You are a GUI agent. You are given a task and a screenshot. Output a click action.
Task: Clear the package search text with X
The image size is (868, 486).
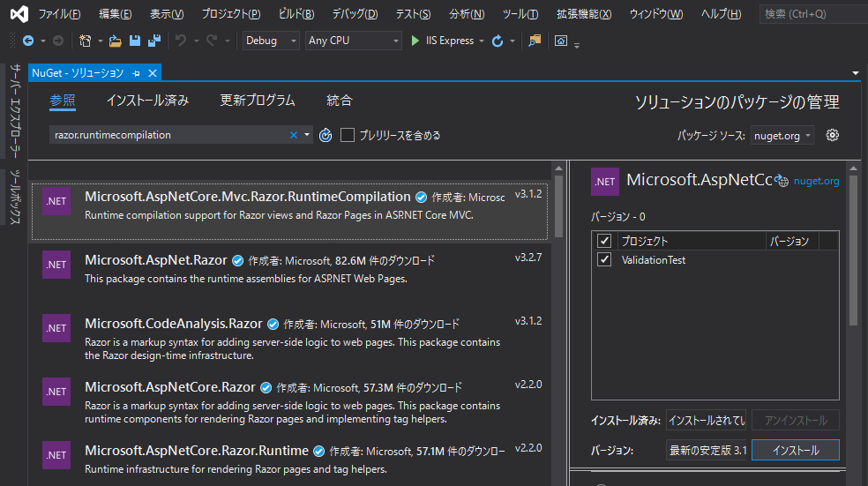pyautogui.click(x=294, y=135)
